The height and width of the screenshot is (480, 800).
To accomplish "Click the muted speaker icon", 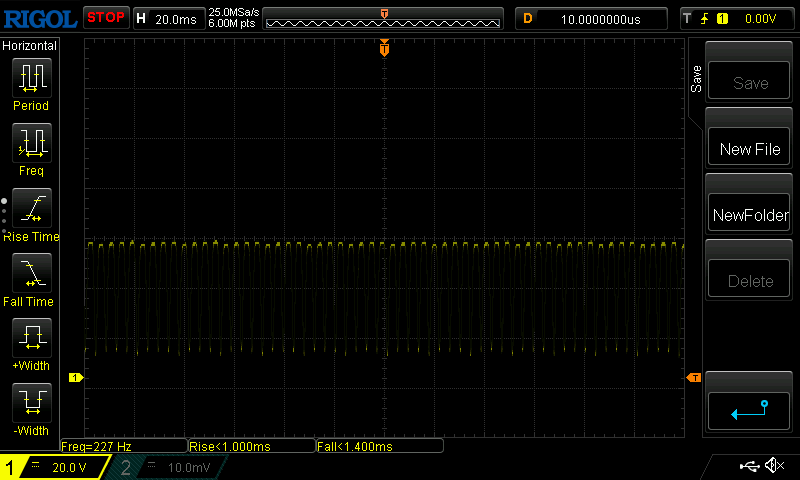I will [x=774, y=465].
